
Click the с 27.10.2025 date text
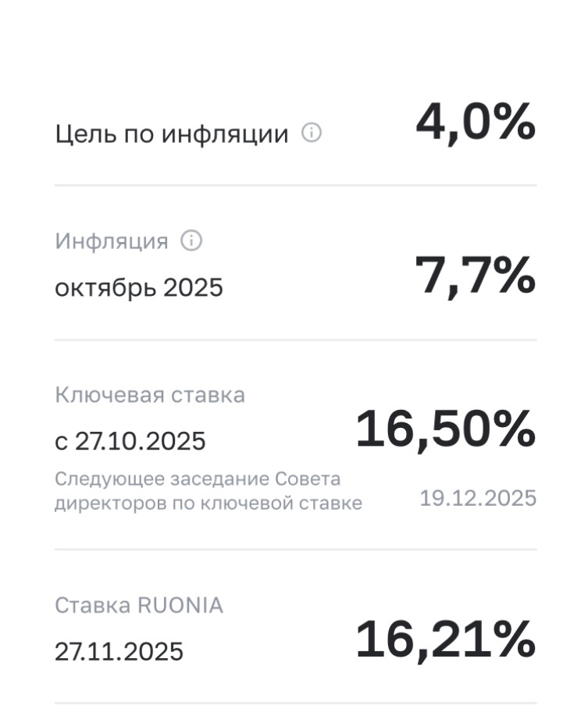click(x=130, y=441)
